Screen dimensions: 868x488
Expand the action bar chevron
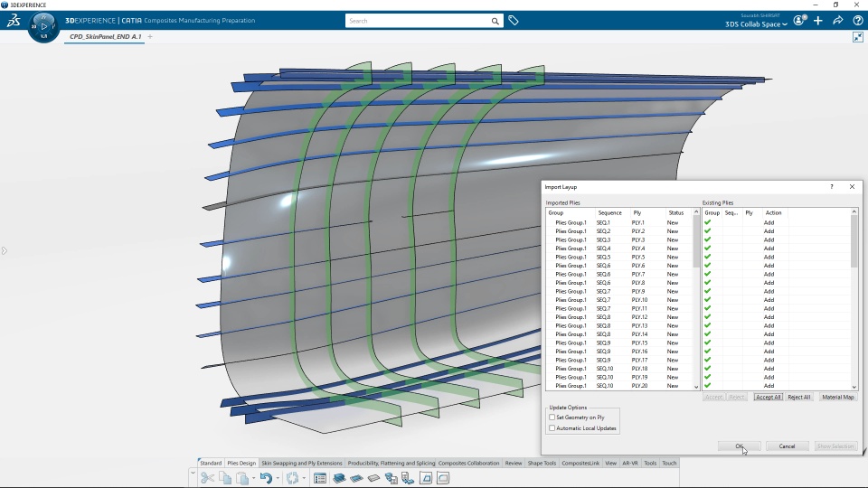click(x=193, y=473)
